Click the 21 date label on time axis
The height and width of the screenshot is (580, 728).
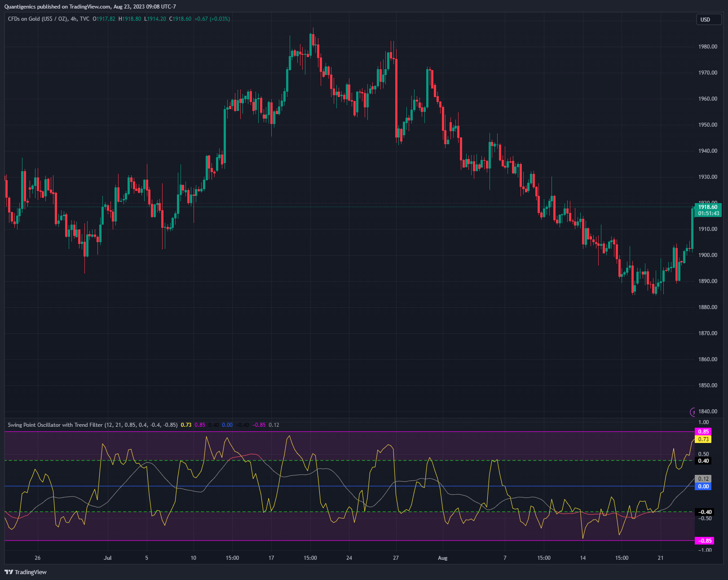[x=661, y=558]
